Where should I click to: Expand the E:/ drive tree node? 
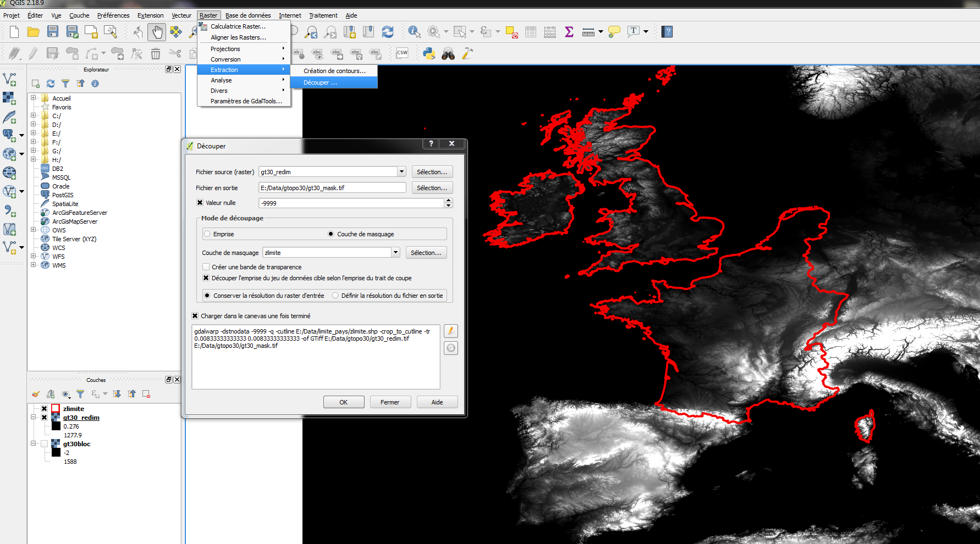coord(34,134)
